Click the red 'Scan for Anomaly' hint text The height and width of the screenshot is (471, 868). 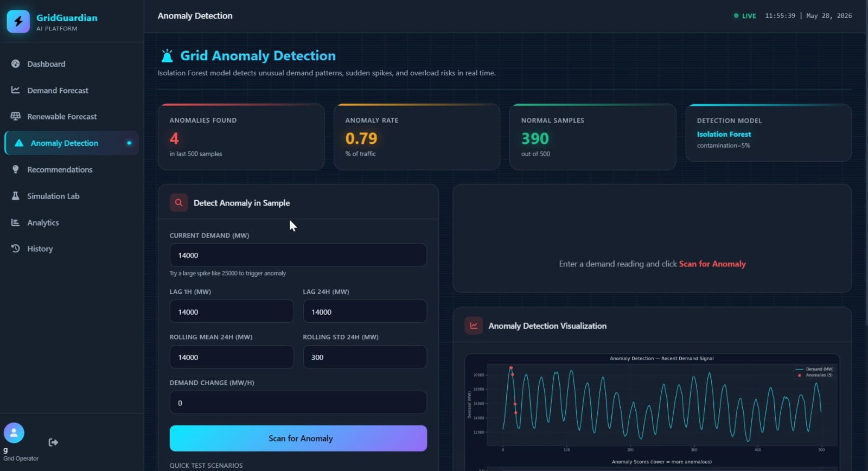pos(712,264)
